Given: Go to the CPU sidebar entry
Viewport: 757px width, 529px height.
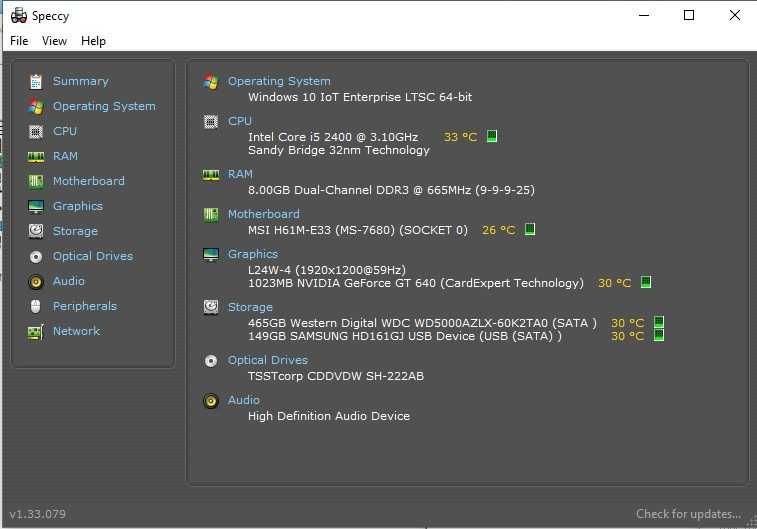Looking at the screenshot, I should 65,131.
